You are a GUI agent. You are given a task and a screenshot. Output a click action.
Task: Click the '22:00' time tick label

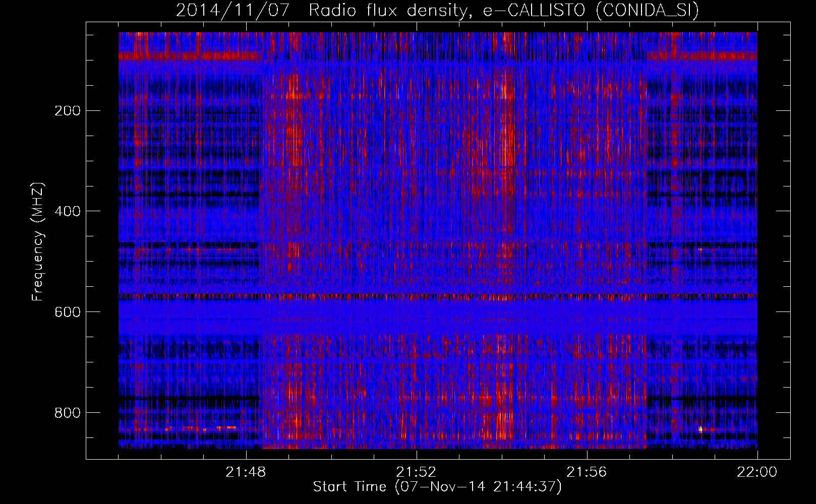(757, 472)
